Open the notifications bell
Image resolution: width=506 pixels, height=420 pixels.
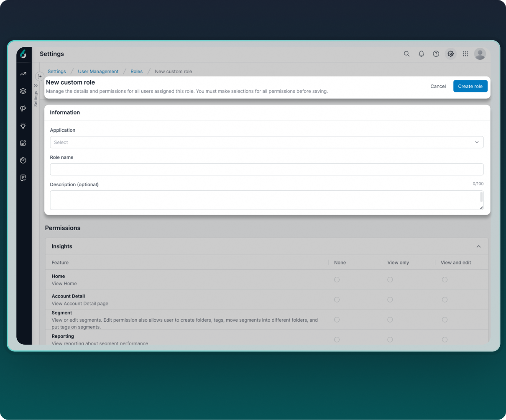pyautogui.click(x=422, y=54)
